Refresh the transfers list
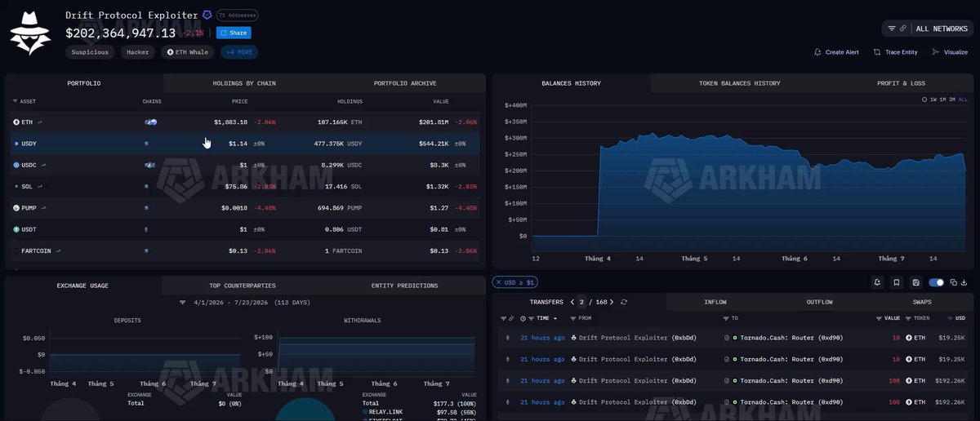Screen dimensions: 980x421 (x=624, y=302)
